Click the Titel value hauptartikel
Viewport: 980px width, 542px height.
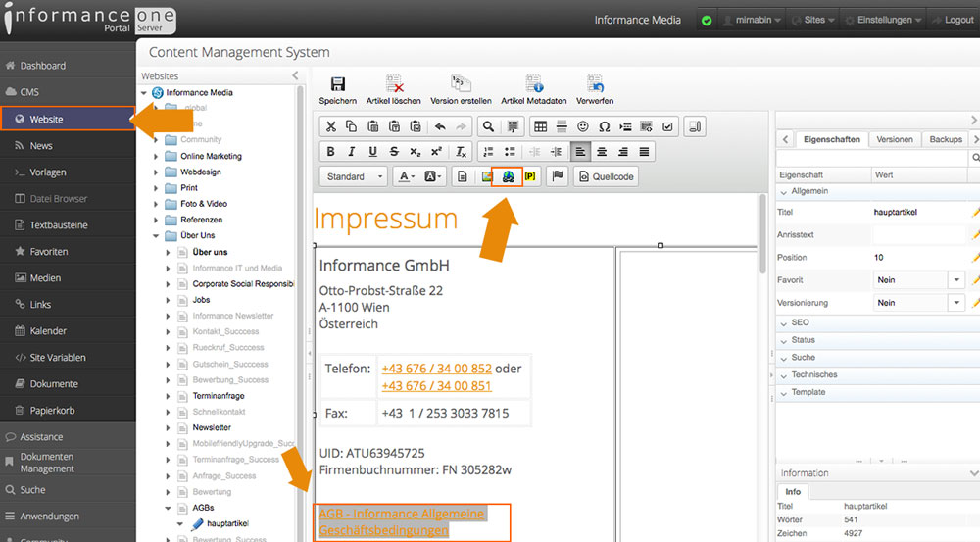pyautogui.click(x=895, y=213)
